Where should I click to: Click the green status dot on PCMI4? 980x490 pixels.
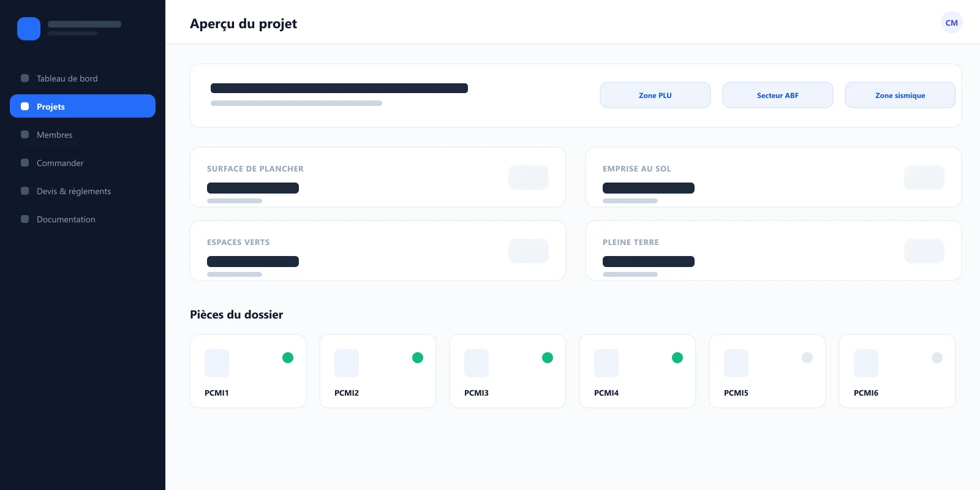click(677, 358)
